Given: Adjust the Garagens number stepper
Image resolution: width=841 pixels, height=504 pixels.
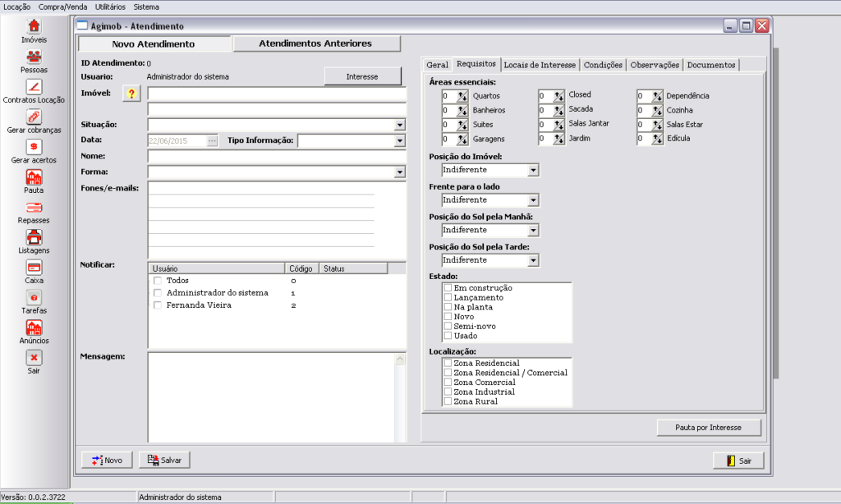Looking at the screenshot, I should [462, 140].
